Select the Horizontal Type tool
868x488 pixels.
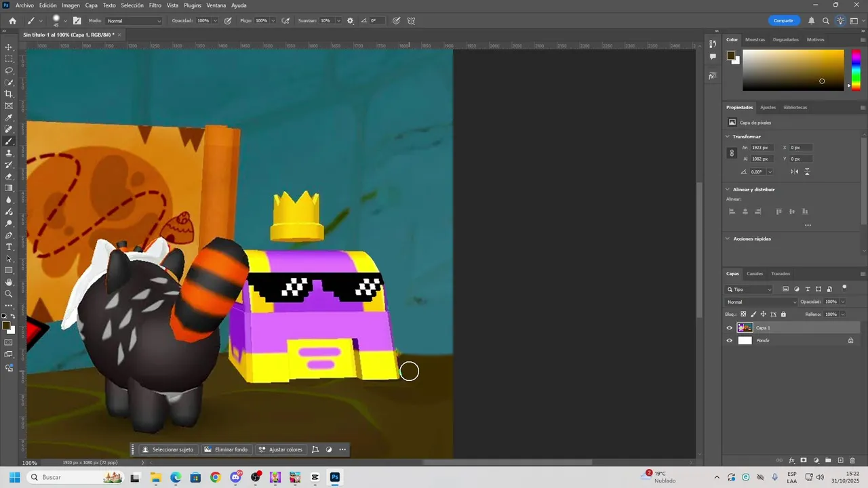click(x=9, y=247)
